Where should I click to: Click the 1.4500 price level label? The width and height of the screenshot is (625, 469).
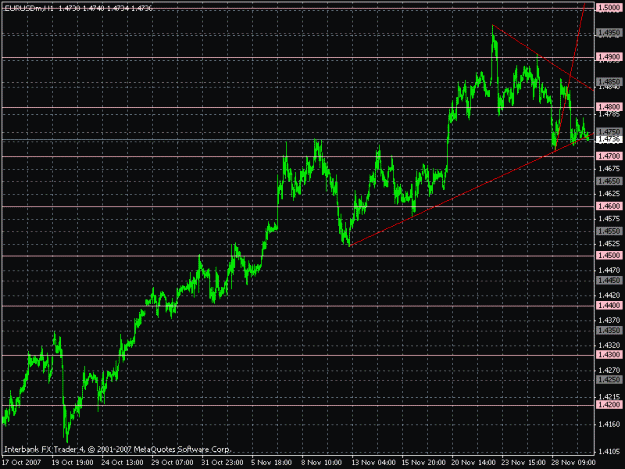click(x=609, y=255)
